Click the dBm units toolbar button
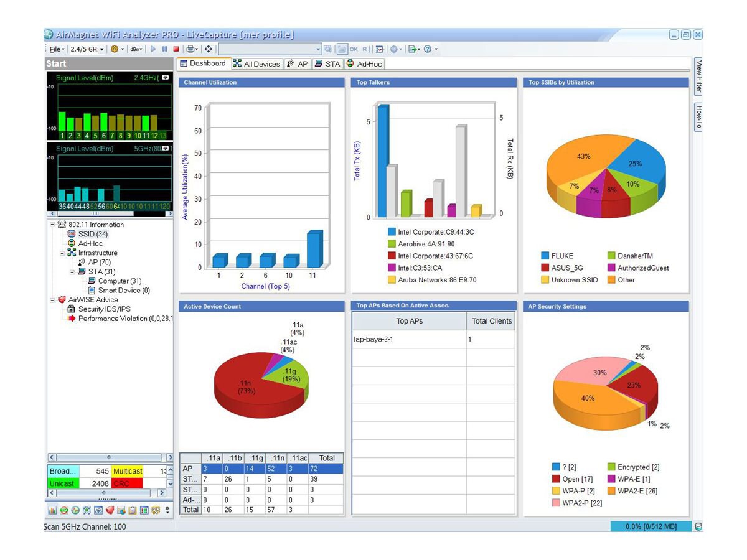 tap(136, 49)
